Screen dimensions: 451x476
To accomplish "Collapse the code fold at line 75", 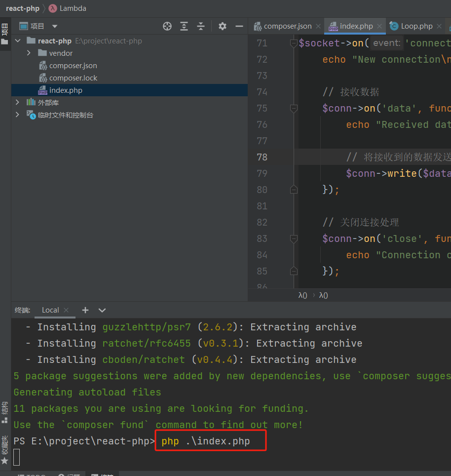I will (x=294, y=108).
